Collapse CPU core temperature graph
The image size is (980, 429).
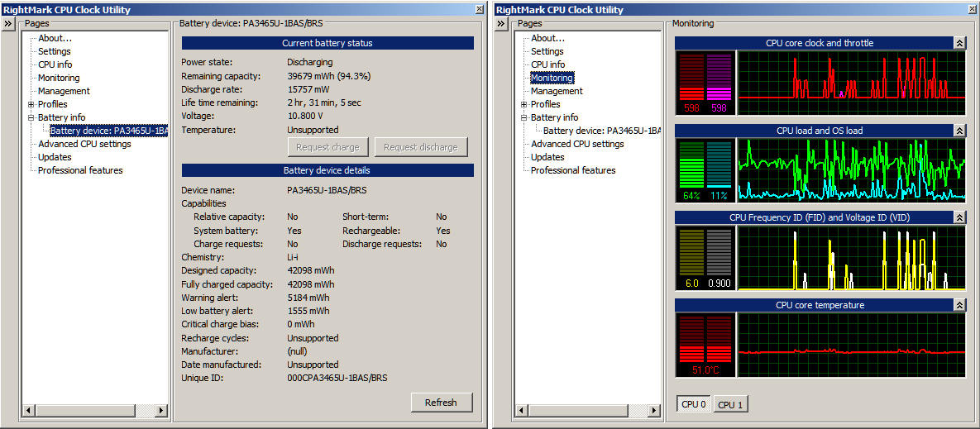click(958, 305)
